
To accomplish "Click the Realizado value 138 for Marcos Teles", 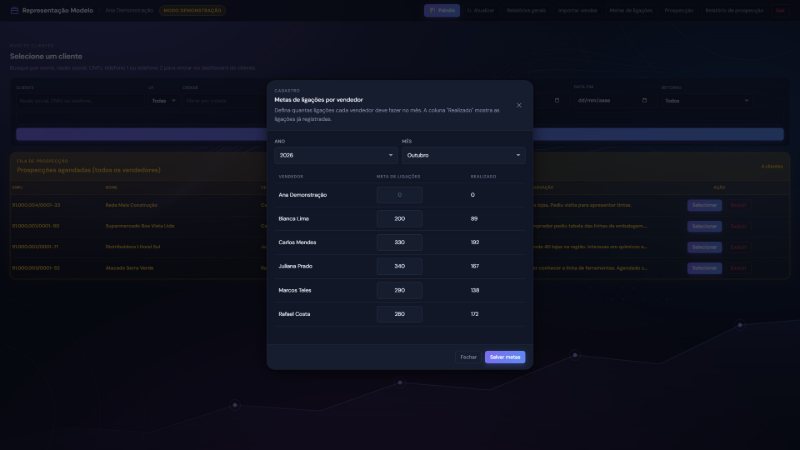I will [474, 290].
